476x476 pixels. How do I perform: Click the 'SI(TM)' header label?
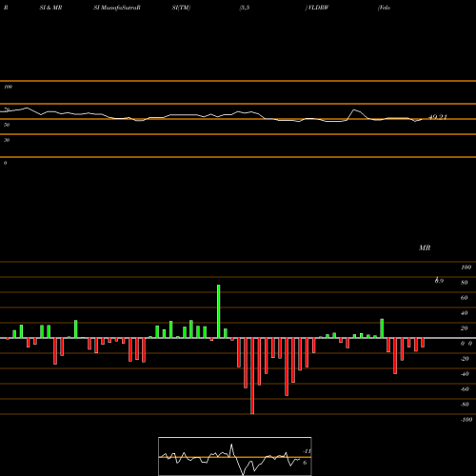(x=181, y=8)
